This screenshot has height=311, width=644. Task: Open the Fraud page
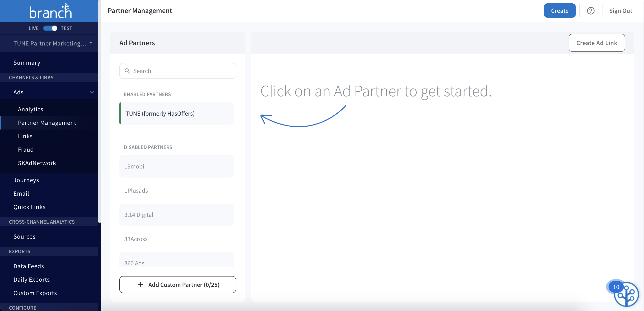pyautogui.click(x=26, y=149)
